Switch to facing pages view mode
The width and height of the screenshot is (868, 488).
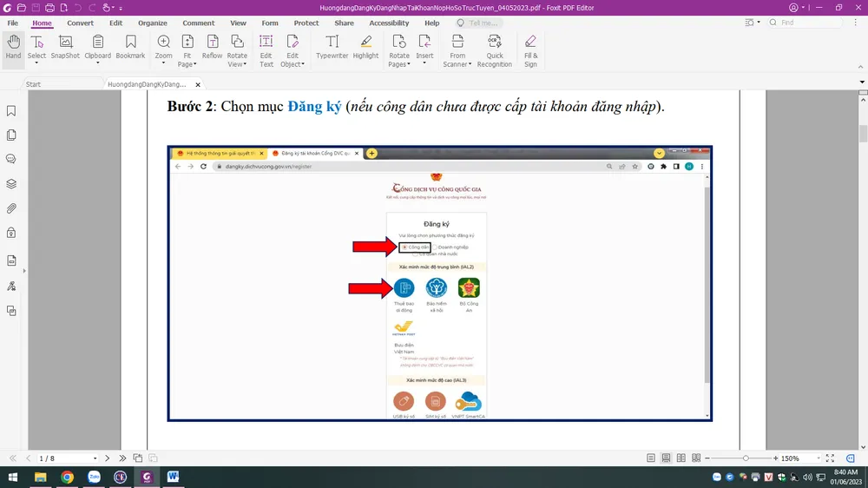(x=681, y=458)
